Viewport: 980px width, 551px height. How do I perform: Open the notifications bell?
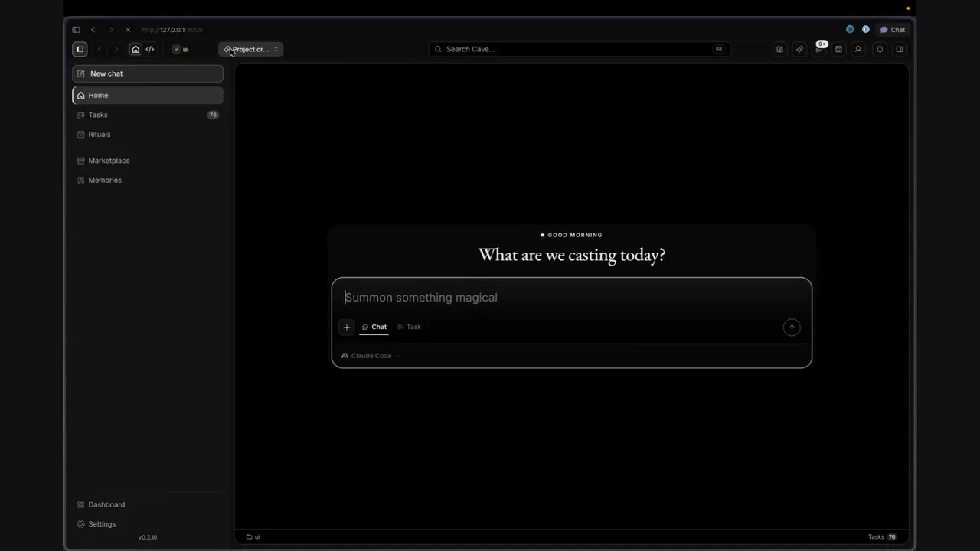[880, 49]
